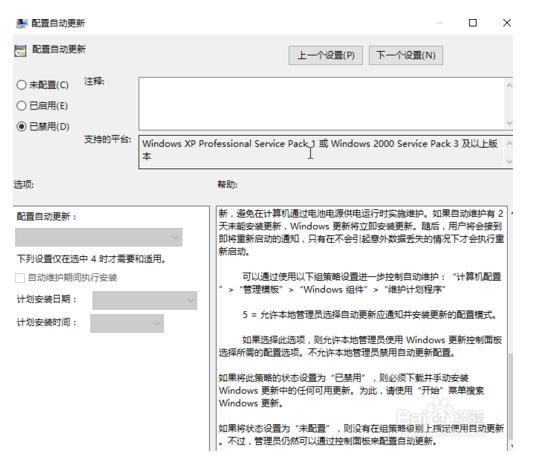Viewport: 550px width, 467px height.
Task: Go to previous setting with 上一个设置(P)
Action: [326, 55]
